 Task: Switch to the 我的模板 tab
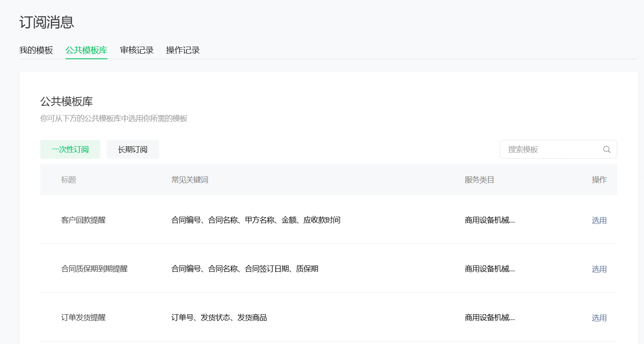[x=36, y=50]
